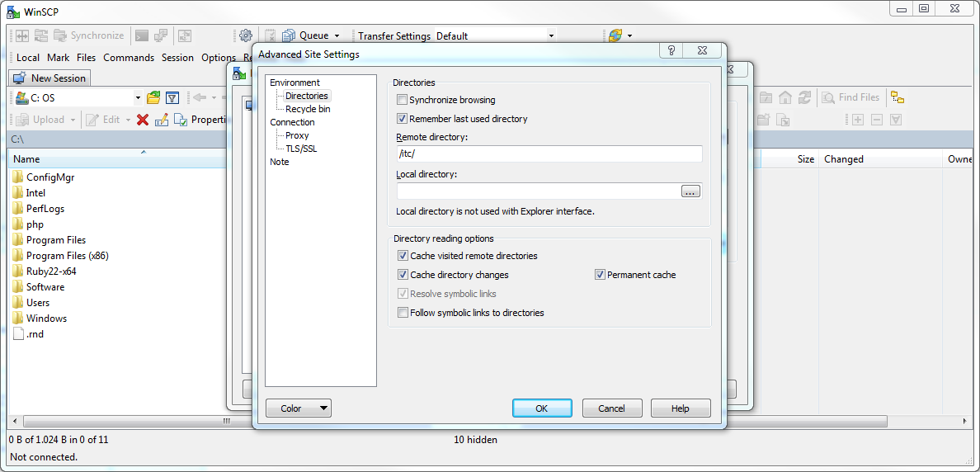The width and height of the screenshot is (980, 472).
Task: Open the Commands menu
Action: [129, 58]
